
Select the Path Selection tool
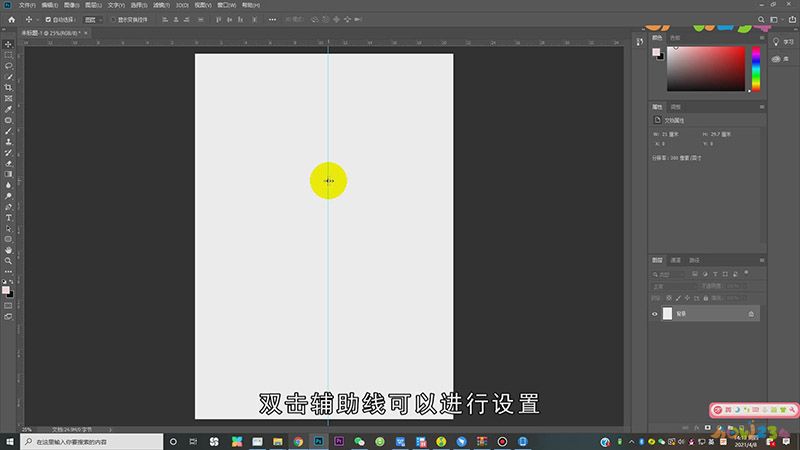(8, 229)
